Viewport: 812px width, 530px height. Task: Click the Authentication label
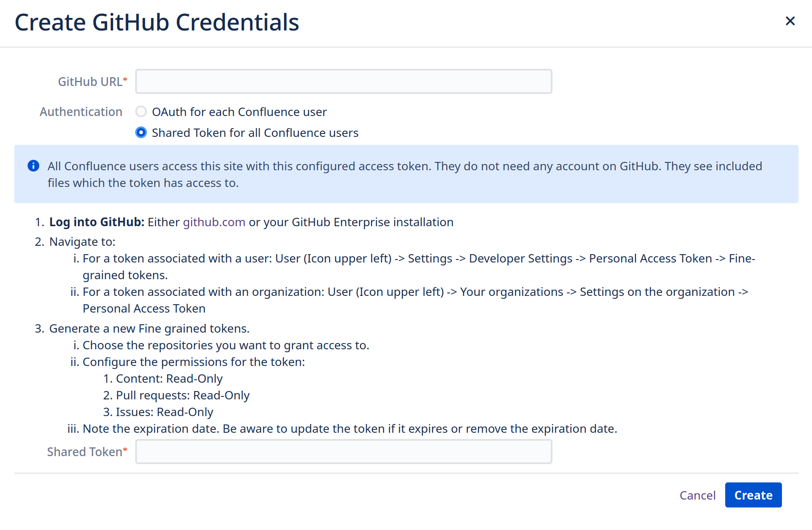81,112
